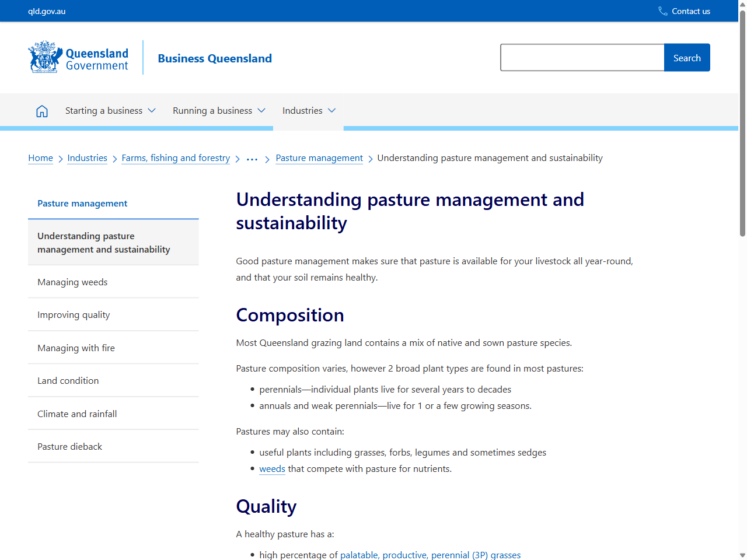Open Land condition from the side navigation
The width and height of the screenshot is (747, 560).
pyautogui.click(x=68, y=380)
